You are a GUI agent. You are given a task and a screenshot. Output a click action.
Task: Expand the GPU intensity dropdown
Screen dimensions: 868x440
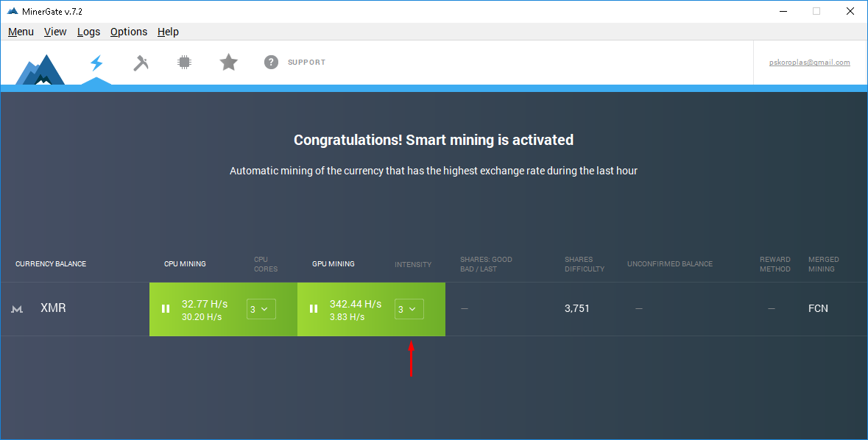409,309
